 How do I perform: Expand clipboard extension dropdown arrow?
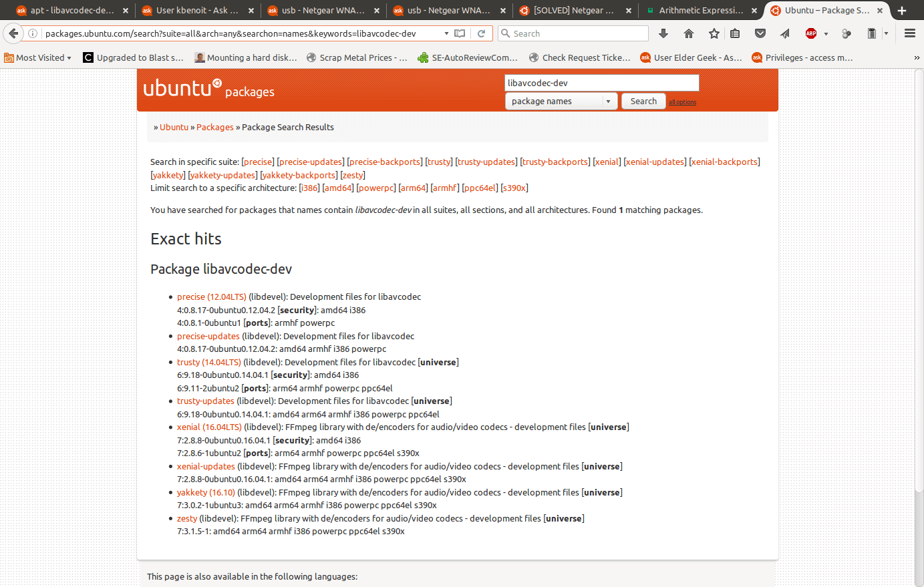[x=887, y=33]
